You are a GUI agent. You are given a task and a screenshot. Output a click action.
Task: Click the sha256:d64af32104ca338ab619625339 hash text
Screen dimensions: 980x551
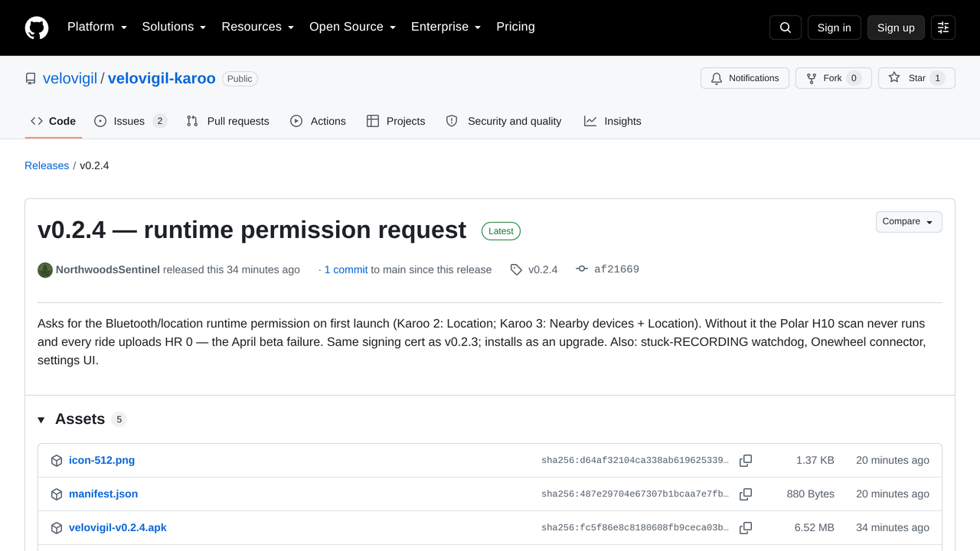pos(635,461)
